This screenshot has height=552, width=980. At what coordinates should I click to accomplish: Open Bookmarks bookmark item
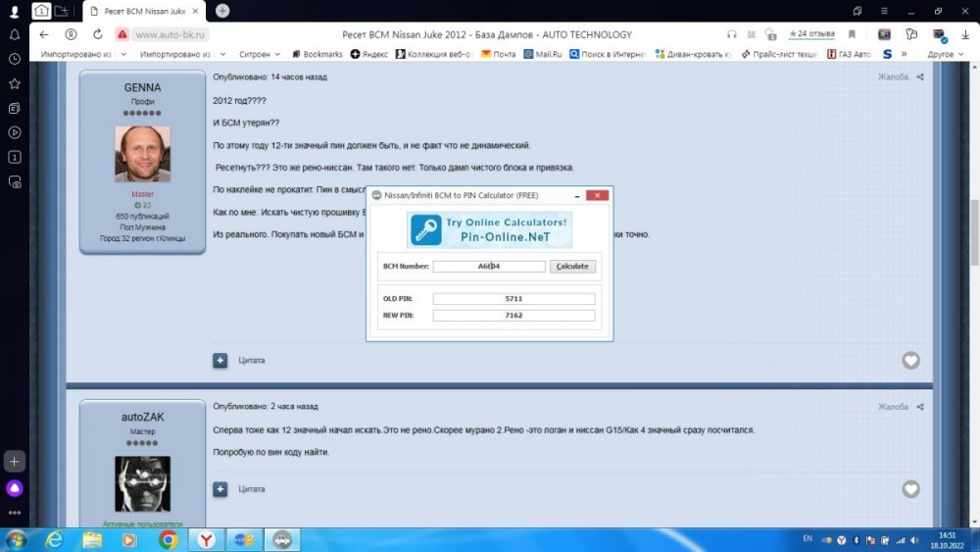click(x=318, y=54)
